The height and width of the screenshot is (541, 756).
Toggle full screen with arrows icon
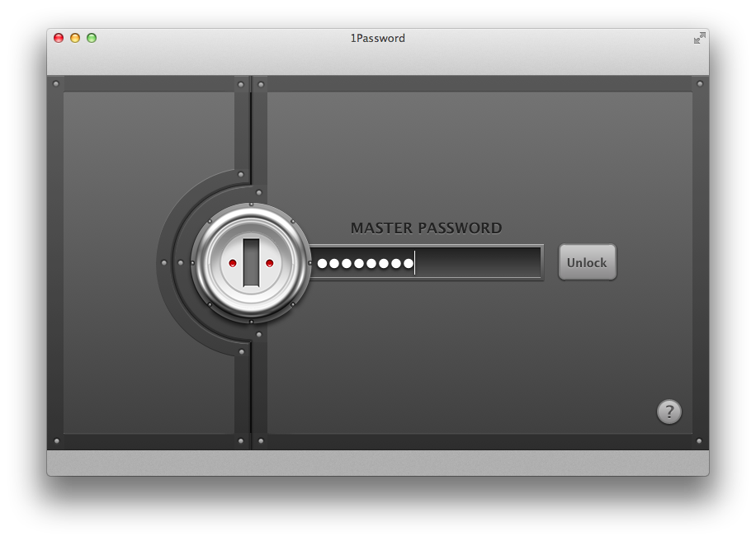tap(700, 38)
